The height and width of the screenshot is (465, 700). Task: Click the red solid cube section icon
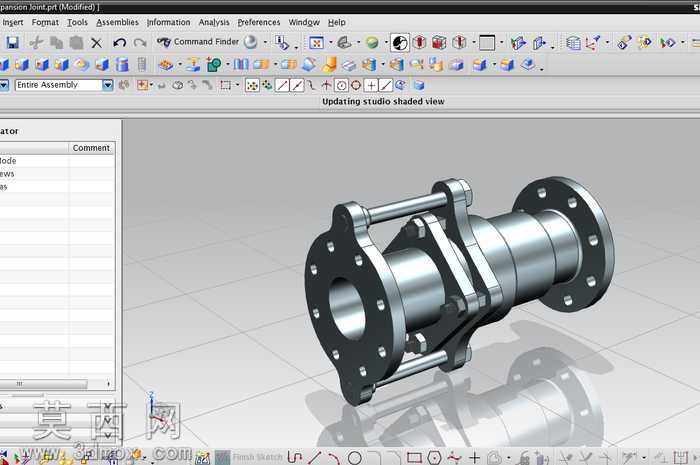[439, 43]
